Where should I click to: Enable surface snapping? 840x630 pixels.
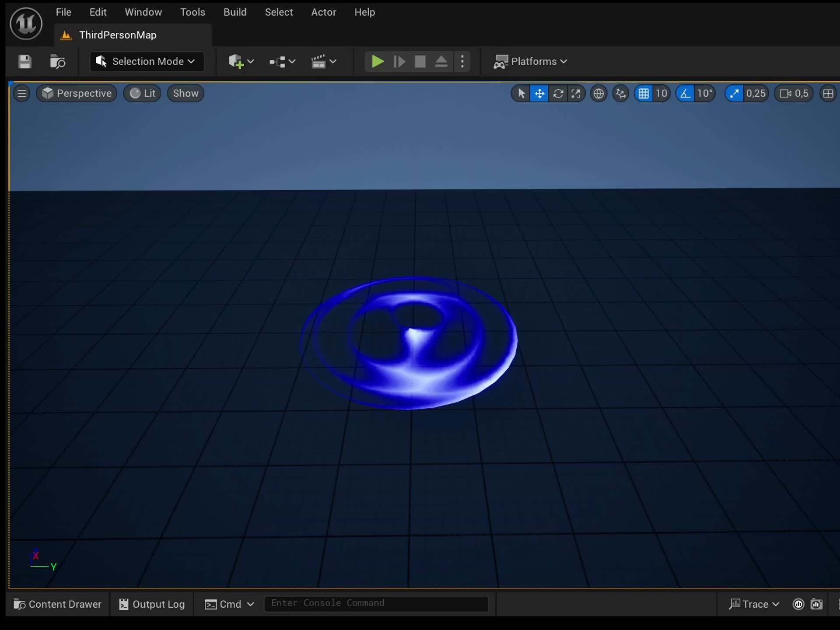pos(621,93)
